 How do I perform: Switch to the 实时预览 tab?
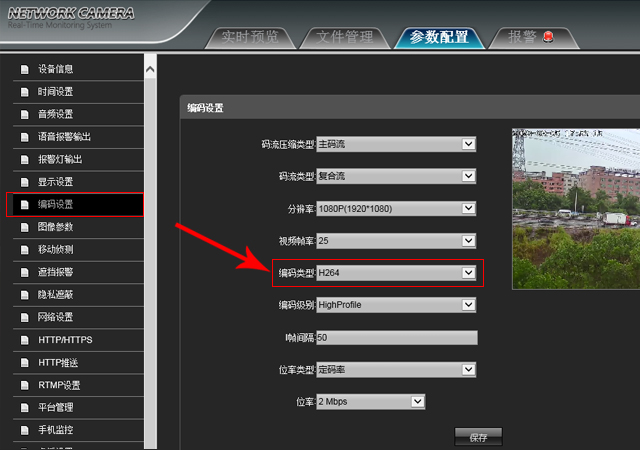coord(250,38)
